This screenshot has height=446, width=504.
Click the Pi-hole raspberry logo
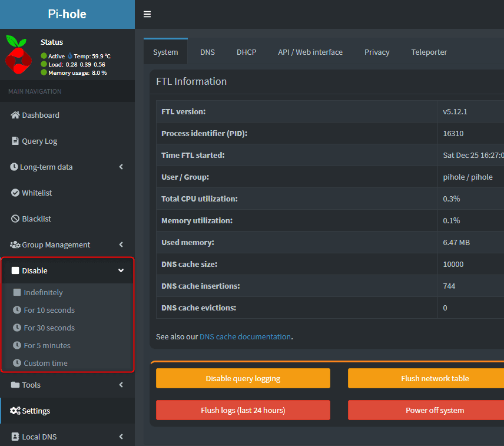(18, 55)
